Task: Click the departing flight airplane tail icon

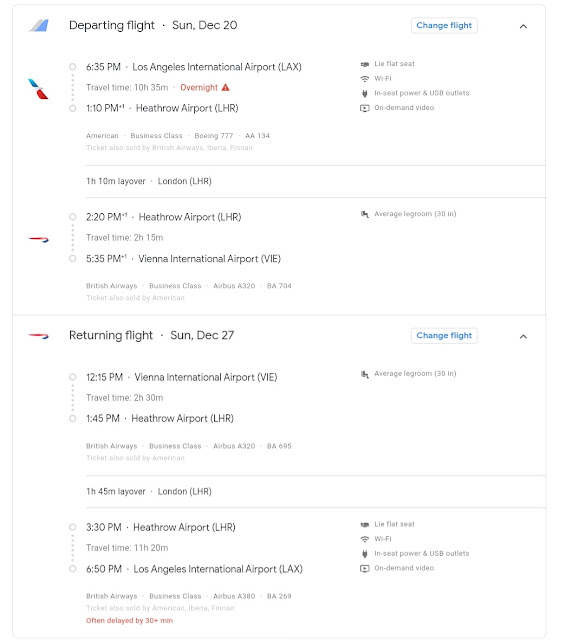Action: coord(39,25)
